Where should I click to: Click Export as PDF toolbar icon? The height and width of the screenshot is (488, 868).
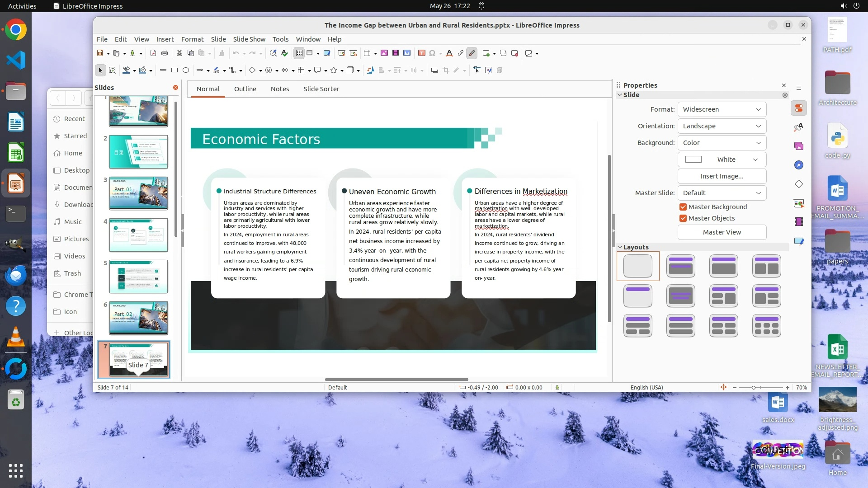tap(153, 53)
